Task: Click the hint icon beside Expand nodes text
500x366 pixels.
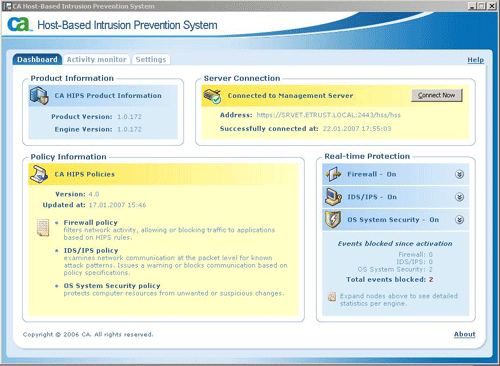Action: (332, 297)
